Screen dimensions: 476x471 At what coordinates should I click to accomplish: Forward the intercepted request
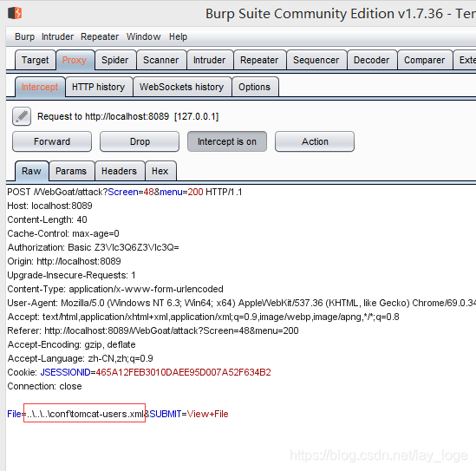(x=52, y=141)
